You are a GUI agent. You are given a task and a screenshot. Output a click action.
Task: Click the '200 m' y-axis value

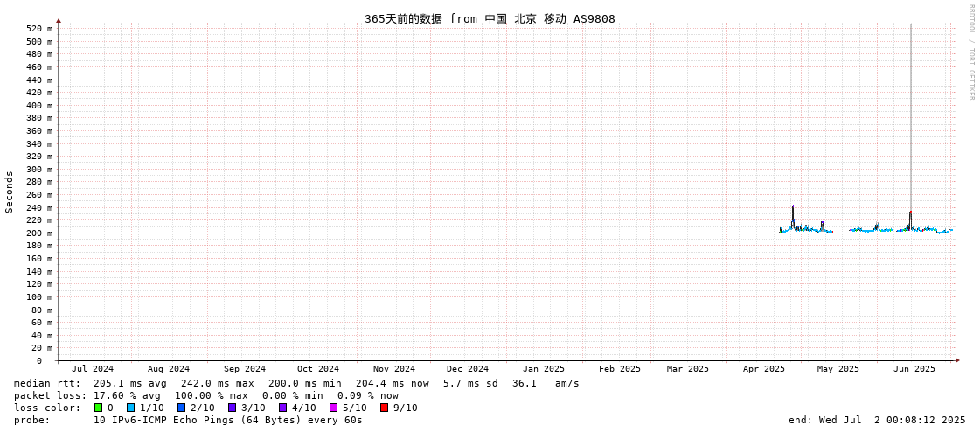pos(39,233)
